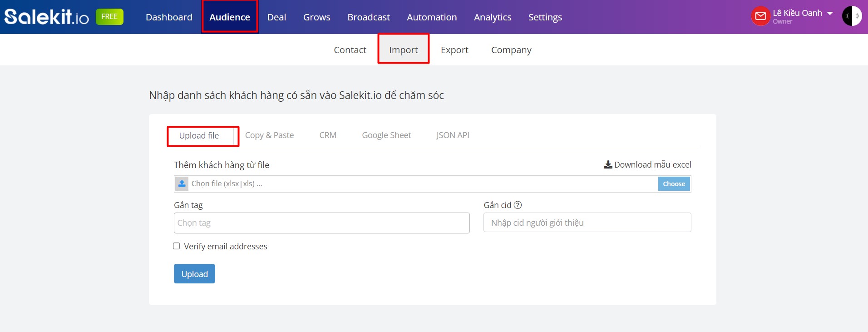Switch to the CRM import tab
This screenshot has width=868, height=332.
[328, 135]
